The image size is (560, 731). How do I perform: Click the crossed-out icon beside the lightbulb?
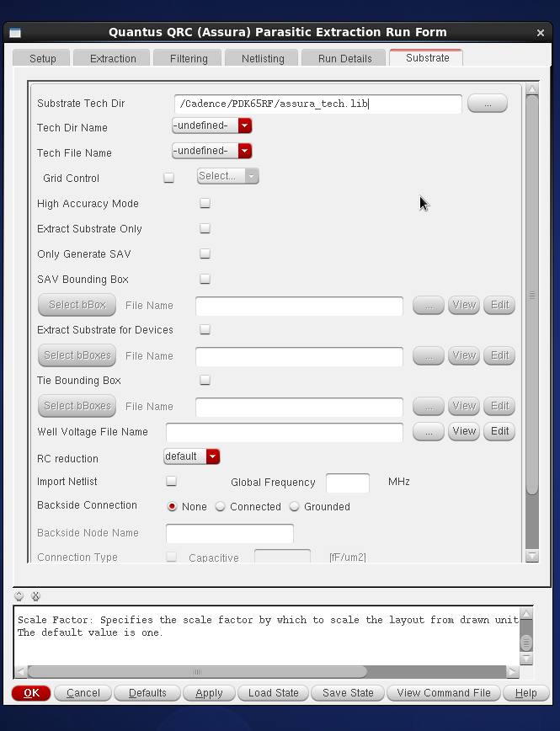point(35,595)
